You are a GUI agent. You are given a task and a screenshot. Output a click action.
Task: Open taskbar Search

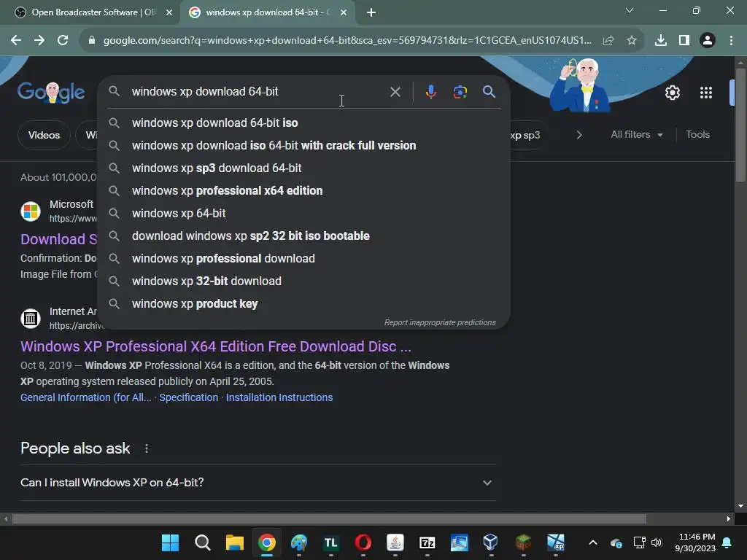click(x=203, y=542)
